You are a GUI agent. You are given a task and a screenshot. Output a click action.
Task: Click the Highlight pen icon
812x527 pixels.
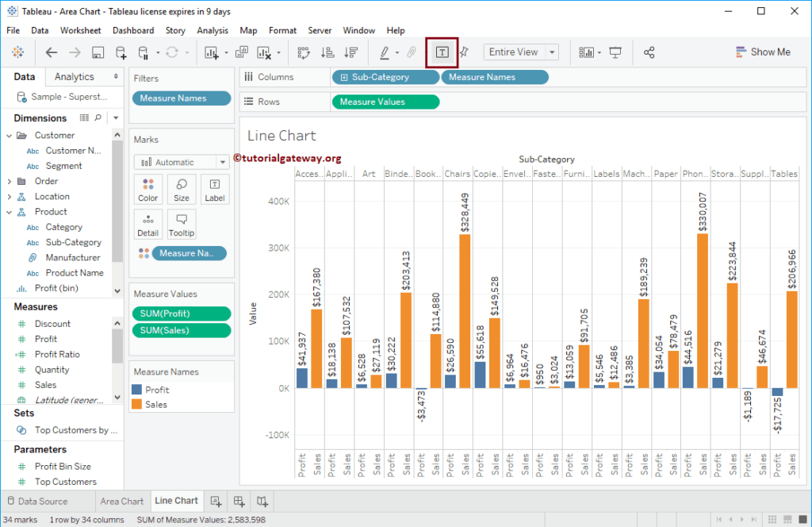point(385,52)
